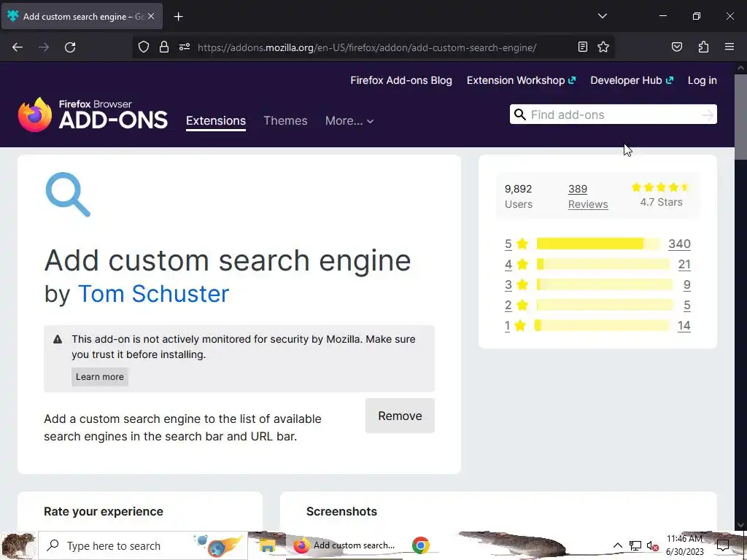Click the site security padlock icon

(x=164, y=47)
